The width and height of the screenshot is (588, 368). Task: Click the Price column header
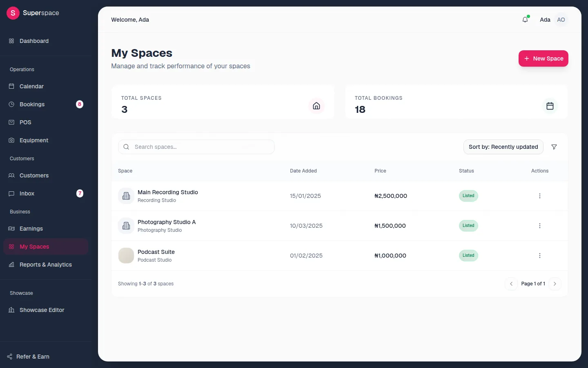coord(380,171)
